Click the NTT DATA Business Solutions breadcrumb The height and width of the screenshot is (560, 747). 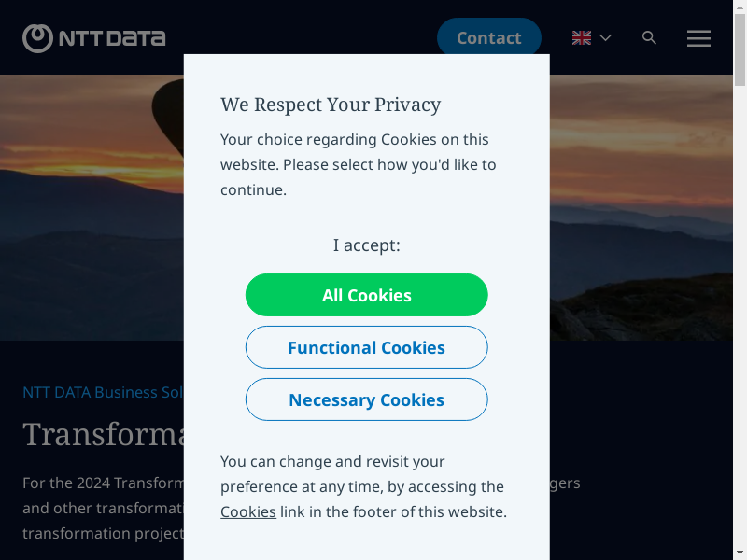[x=103, y=392]
